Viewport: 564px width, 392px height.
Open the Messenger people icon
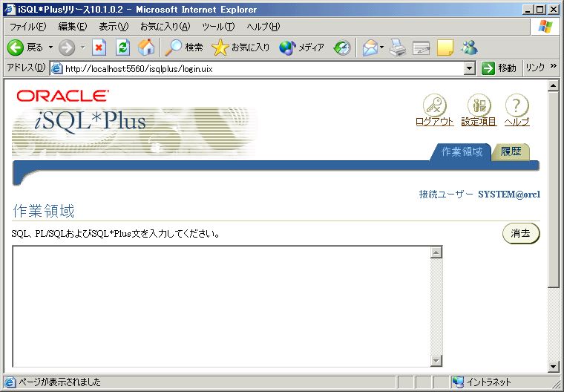[470, 48]
